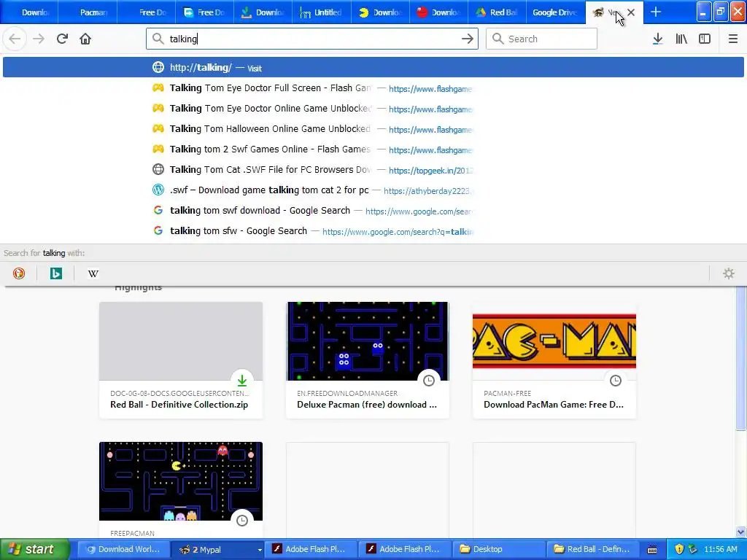Visit http://talking/ suggestion

[373, 67]
